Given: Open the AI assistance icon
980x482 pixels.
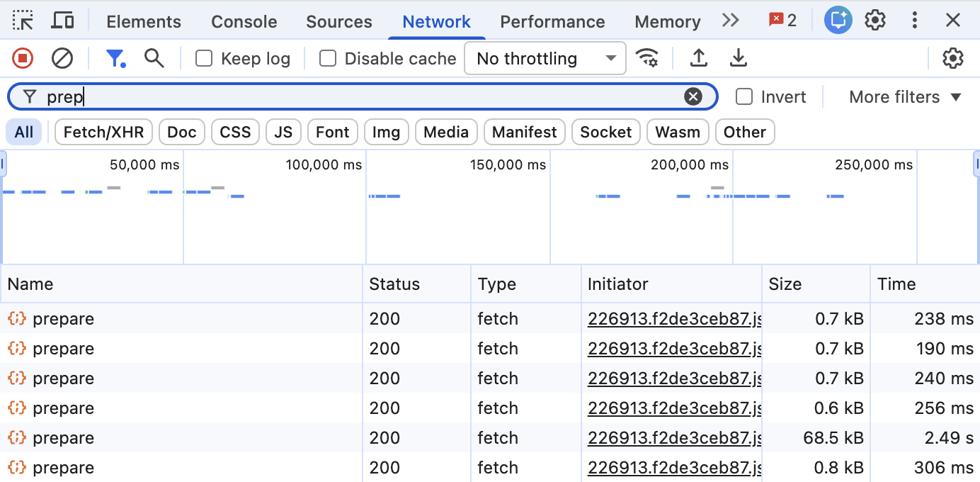Looking at the screenshot, I should (838, 21).
